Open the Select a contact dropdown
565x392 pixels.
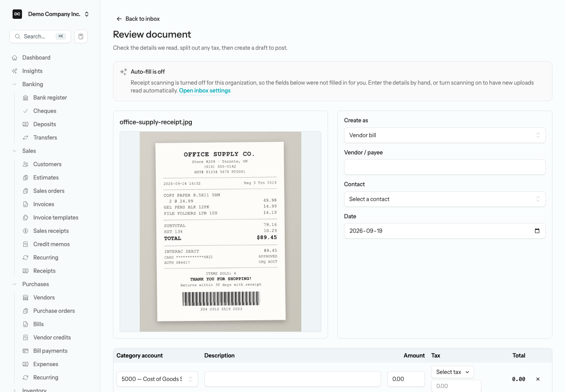(445, 199)
